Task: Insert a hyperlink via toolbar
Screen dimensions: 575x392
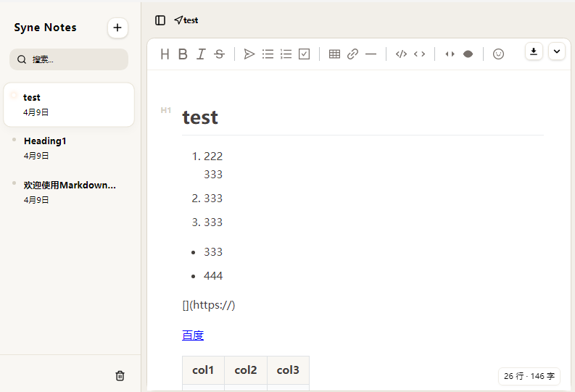Action: [352, 54]
